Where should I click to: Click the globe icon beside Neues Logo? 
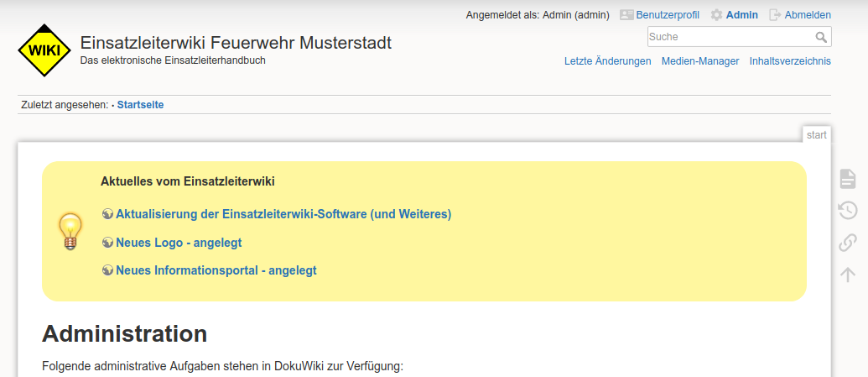tap(107, 243)
